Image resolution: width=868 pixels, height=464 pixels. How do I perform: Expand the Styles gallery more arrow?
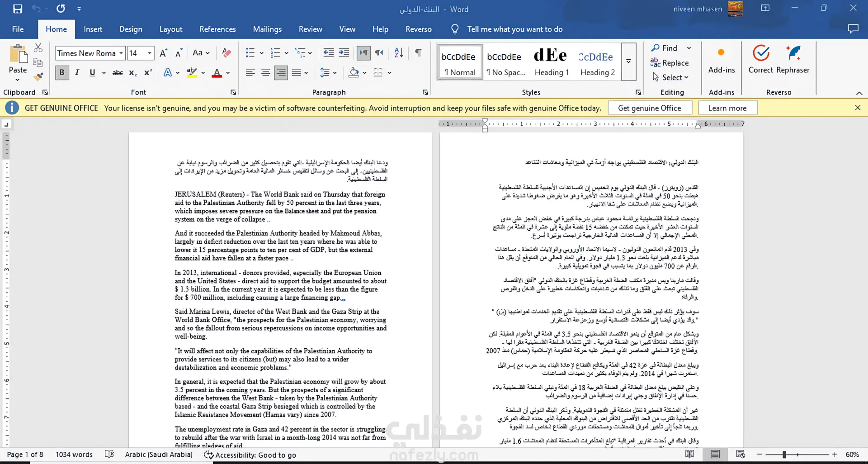(628, 62)
